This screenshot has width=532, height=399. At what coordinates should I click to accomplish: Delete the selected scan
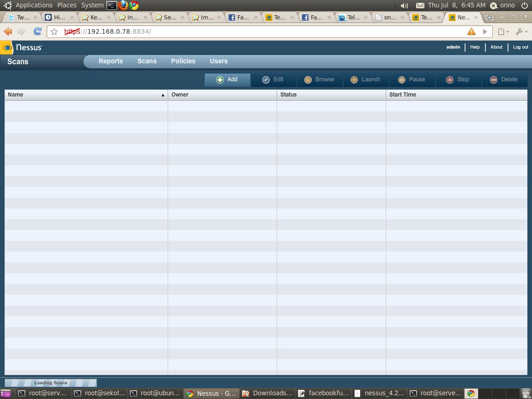click(x=504, y=80)
